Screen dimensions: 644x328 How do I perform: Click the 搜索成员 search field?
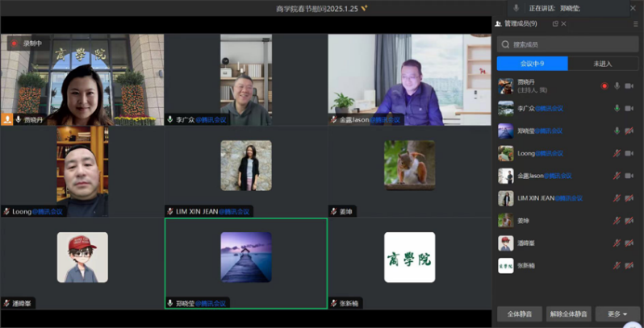[x=568, y=44]
